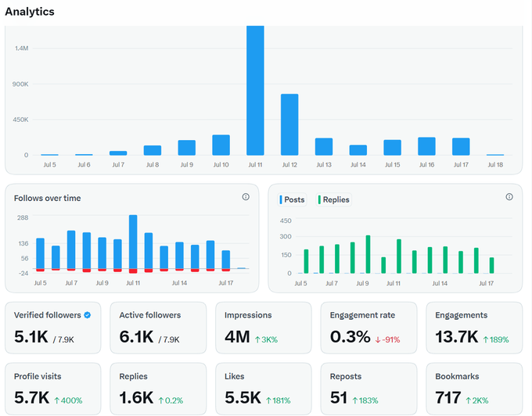This screenshot has height=416, width=532.
Task: Click the 450 axis label on replies chart
Action: pyautogui.click(x=286, y=221)
